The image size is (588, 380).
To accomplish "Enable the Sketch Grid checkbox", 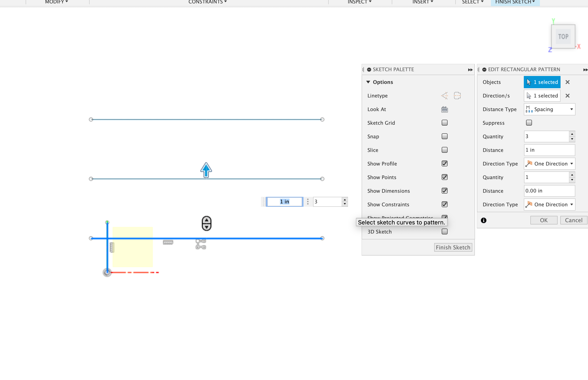I will [444, 123].
